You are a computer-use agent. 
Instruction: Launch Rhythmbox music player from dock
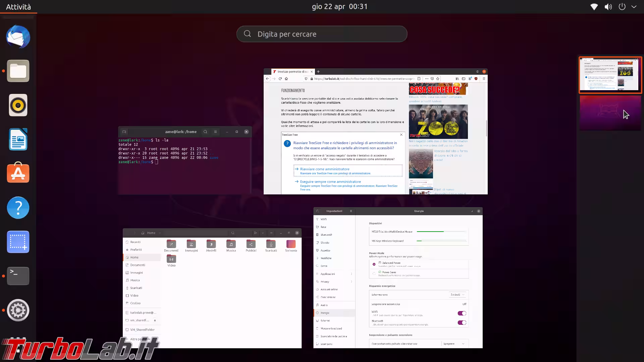[x=18, y=105]
